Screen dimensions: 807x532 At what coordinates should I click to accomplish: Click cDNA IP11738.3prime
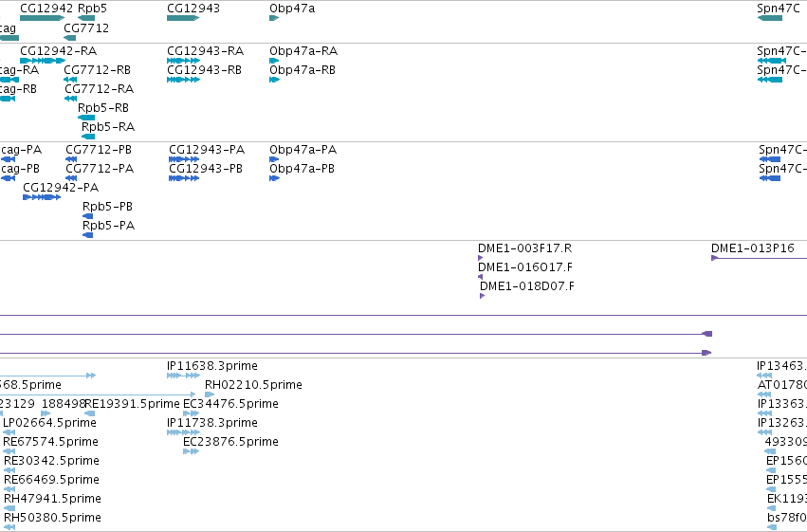tap(212, 423)
